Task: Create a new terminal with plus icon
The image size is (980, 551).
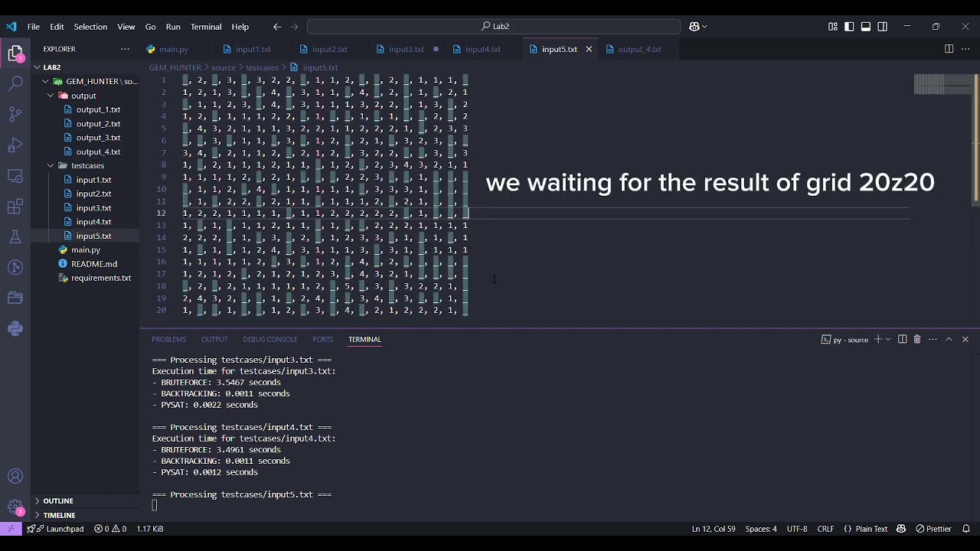Action: (878, 339)
